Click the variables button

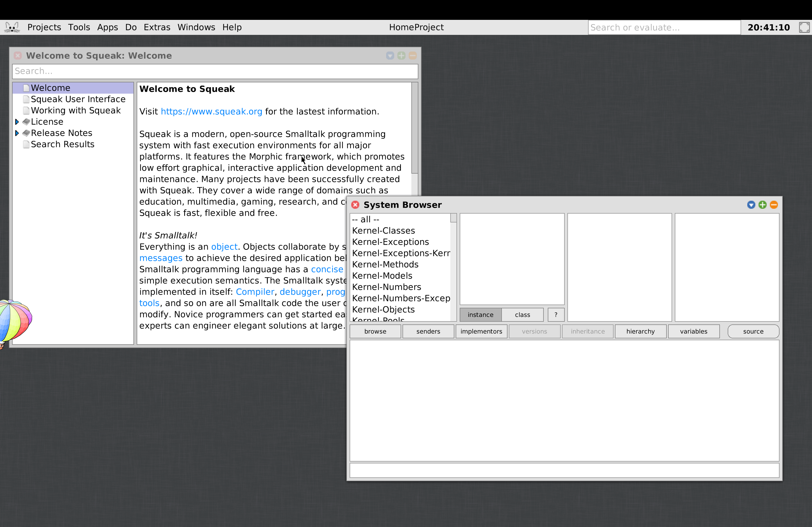coord(694,331)
